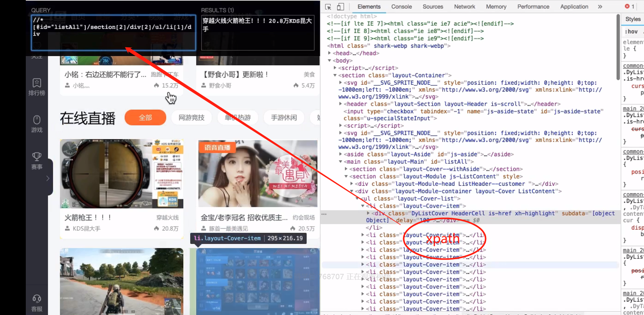Select the 手游休闲 category filter
This screenshot has width=644, height=315.
[x=284, y=117]
